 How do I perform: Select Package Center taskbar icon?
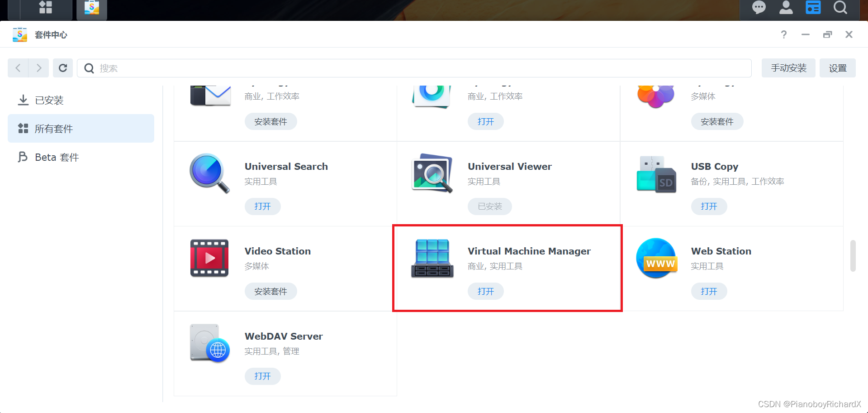tap(92, 8)
